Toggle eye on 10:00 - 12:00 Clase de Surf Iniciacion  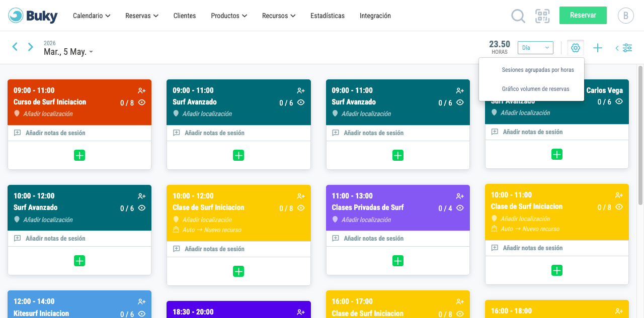301,207
